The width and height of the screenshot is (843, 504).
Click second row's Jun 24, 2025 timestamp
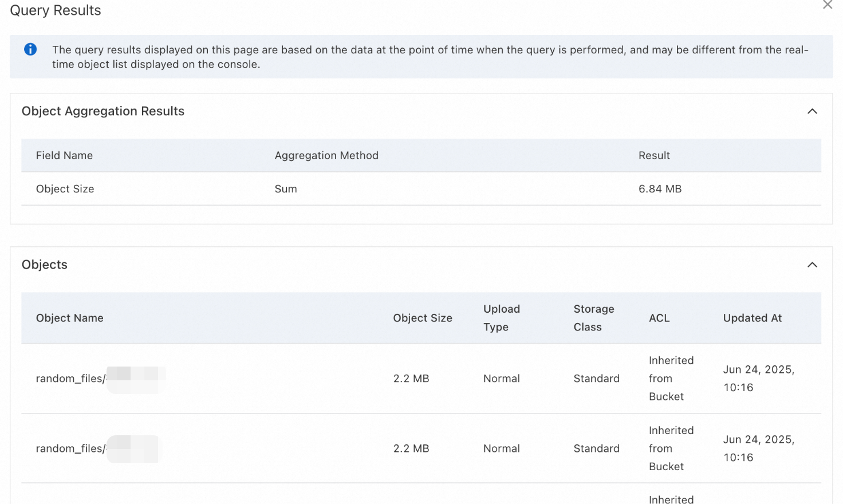(758, 448)
